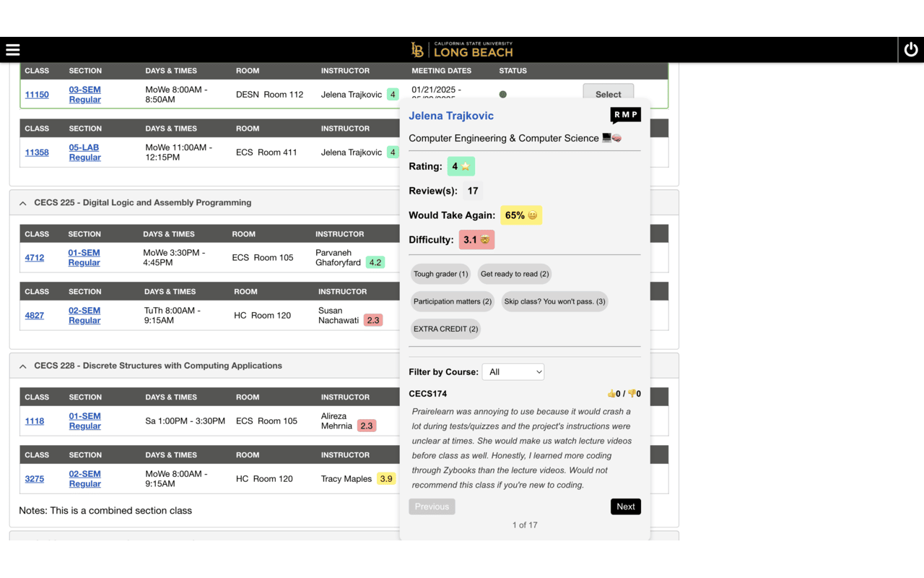Image resolution: width=924 pixels, height=578 pixels.
Task: Open class number 3275 link
Action: (35, 479)
